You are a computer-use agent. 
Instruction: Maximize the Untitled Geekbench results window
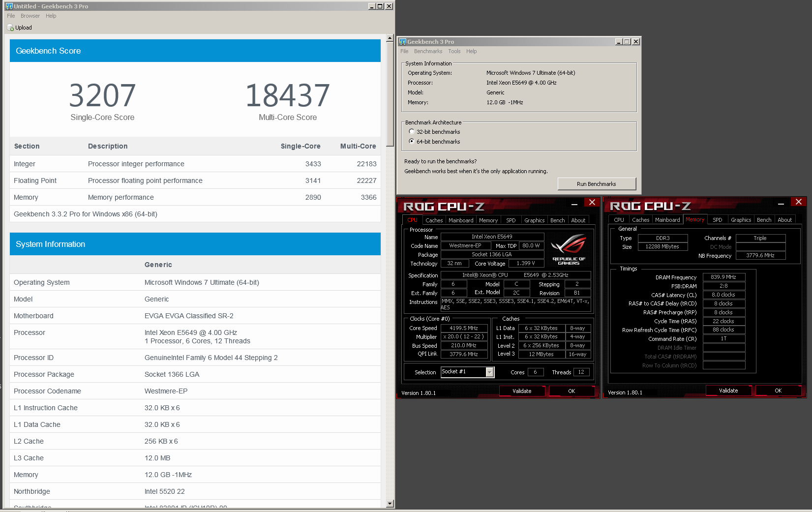click(x=380, y=6)
